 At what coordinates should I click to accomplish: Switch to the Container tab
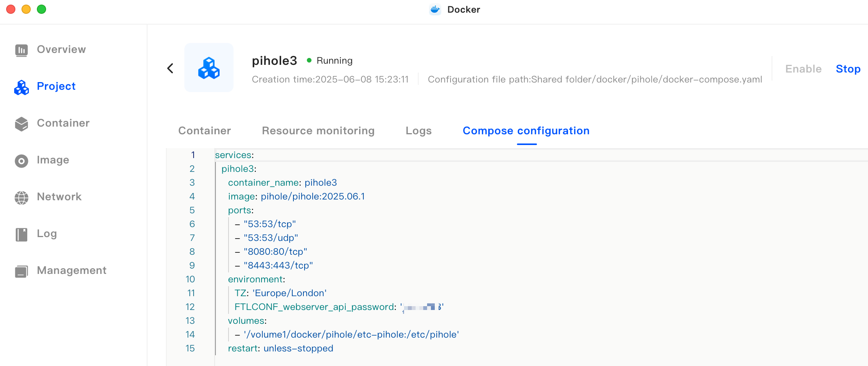(x=204, y=131)
